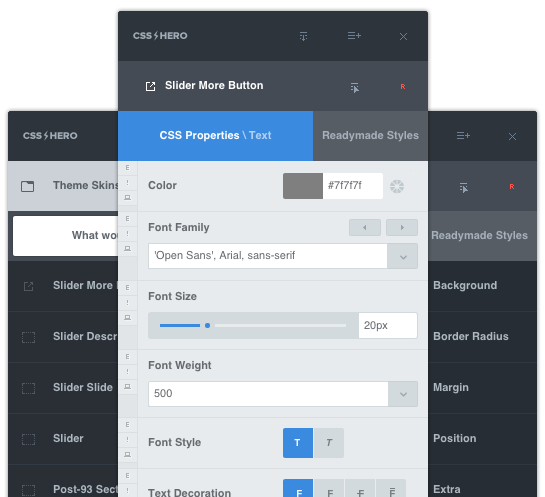The width and height of the screenshot is (545, 497).
Task: Open the Position property group
Action: point(482,439)
